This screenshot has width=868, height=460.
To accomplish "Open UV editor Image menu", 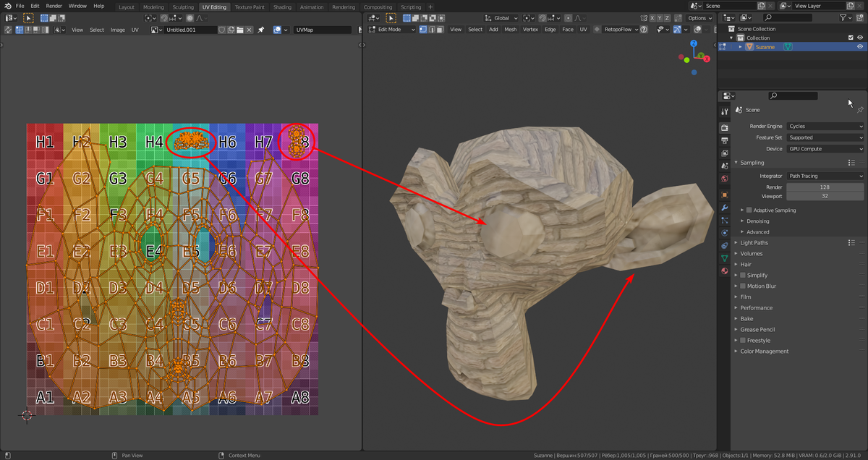I will click(118, 30).
